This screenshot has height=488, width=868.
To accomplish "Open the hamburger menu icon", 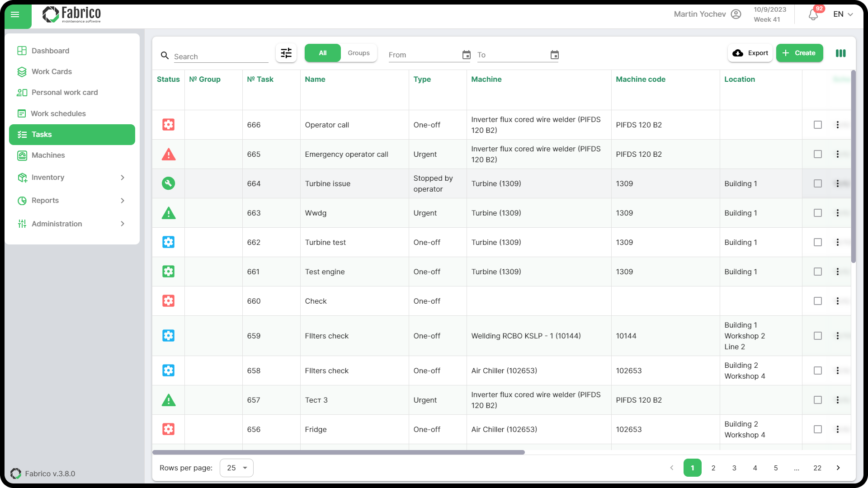I will pyautogui.click(x=15, y=14).
